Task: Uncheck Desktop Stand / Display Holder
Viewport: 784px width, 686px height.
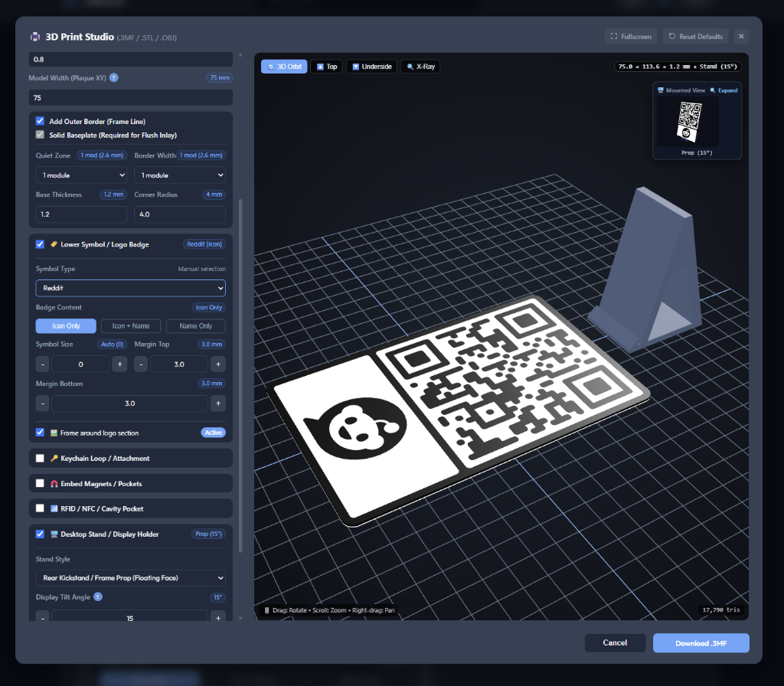Action: click(40, 534)
